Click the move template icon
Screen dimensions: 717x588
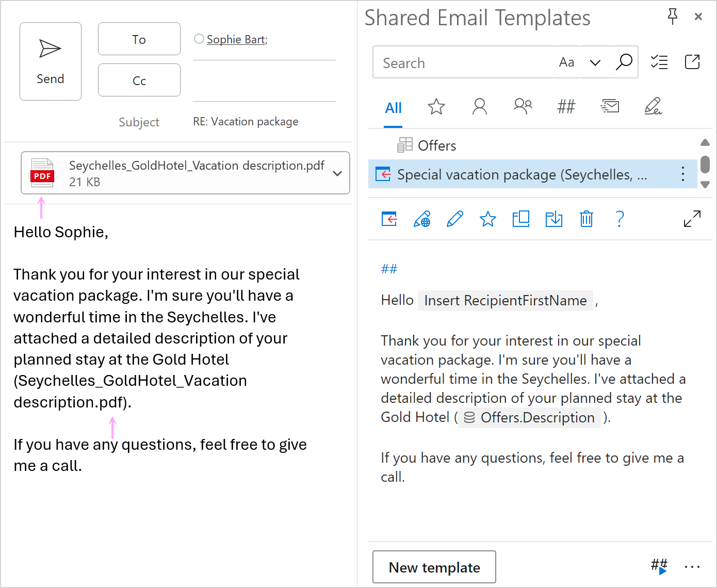(554, 219)
